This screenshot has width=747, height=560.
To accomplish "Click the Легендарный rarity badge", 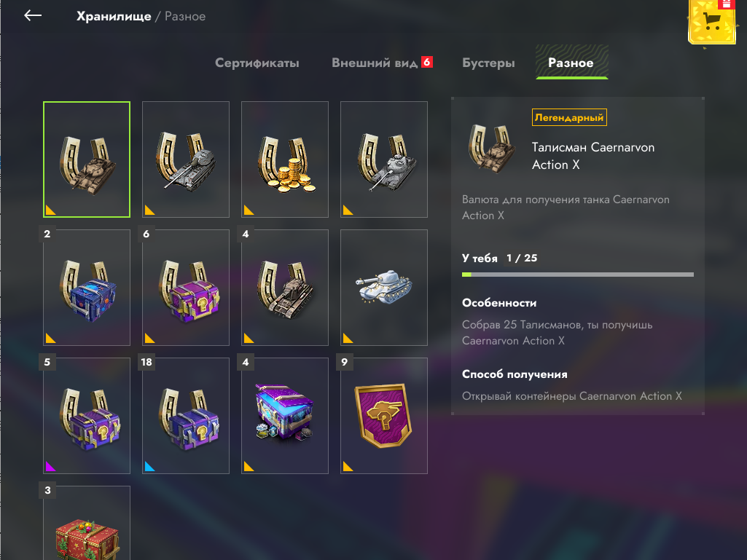I will [569, 117].
